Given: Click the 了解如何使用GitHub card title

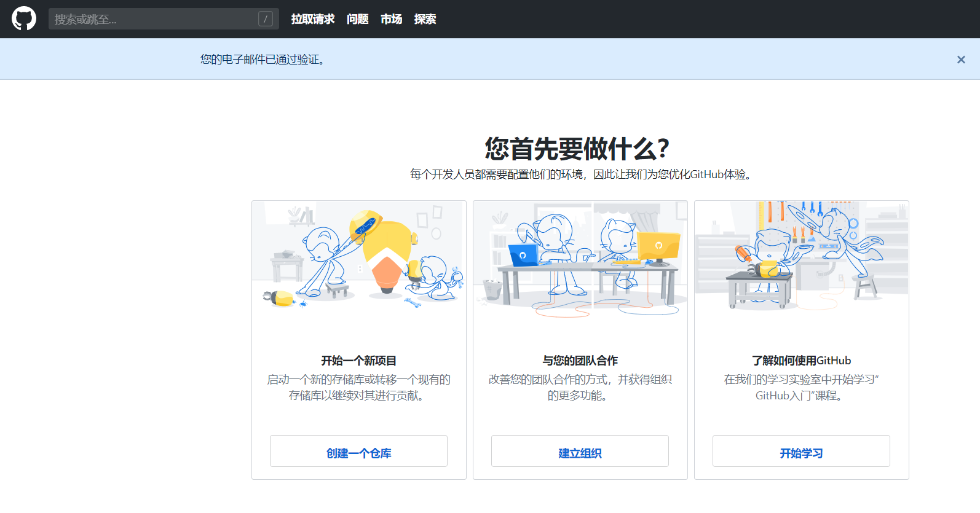Looking at the screenshot, I should click(x=802, y=361).
